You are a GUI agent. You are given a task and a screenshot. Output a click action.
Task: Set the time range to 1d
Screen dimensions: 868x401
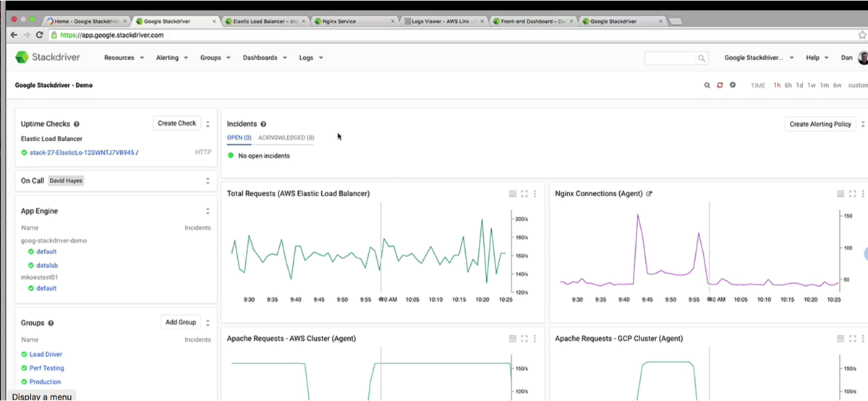tap(800, 85)
